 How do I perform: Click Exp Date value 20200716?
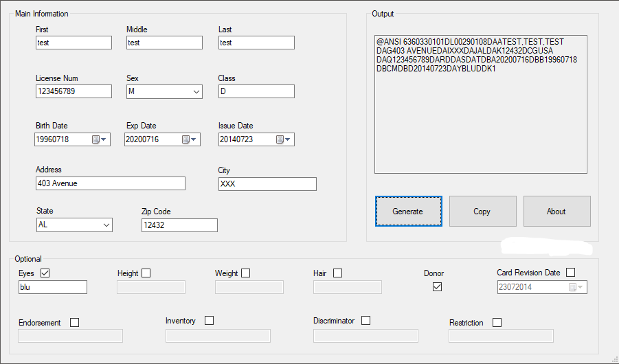(x=142, y=139)
